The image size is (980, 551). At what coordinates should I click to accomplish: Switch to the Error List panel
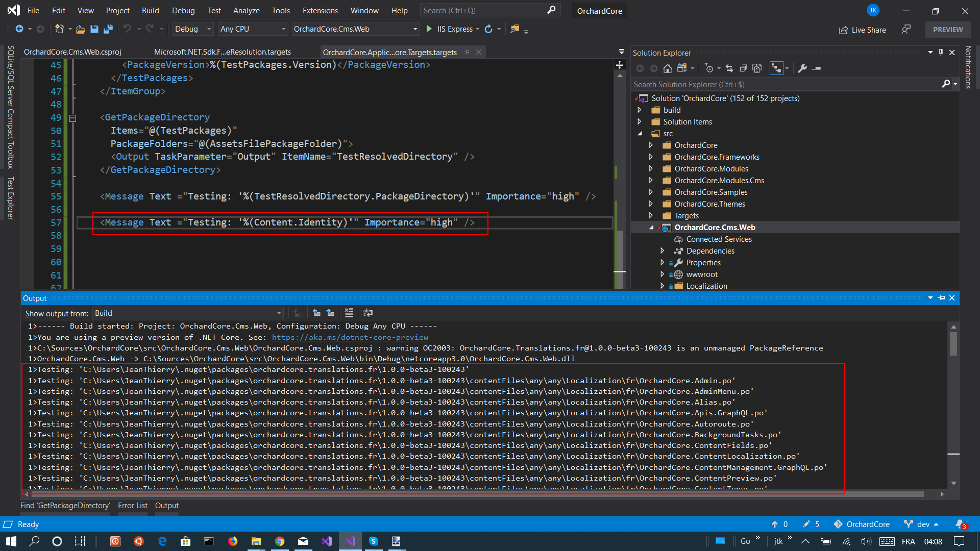tap(132, 506)
